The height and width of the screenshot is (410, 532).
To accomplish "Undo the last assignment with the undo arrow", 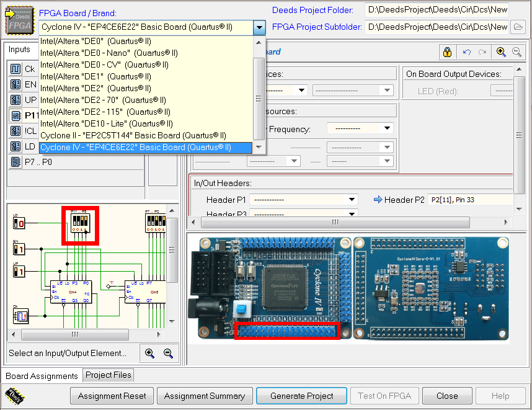I will click(467, 52).
